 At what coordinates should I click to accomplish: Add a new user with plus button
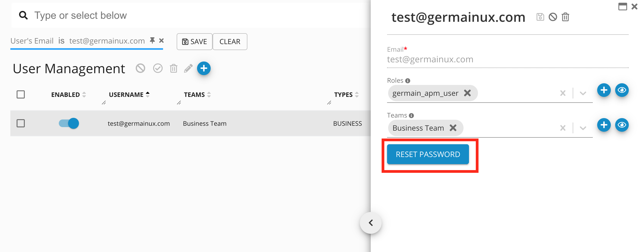[204, 68]
